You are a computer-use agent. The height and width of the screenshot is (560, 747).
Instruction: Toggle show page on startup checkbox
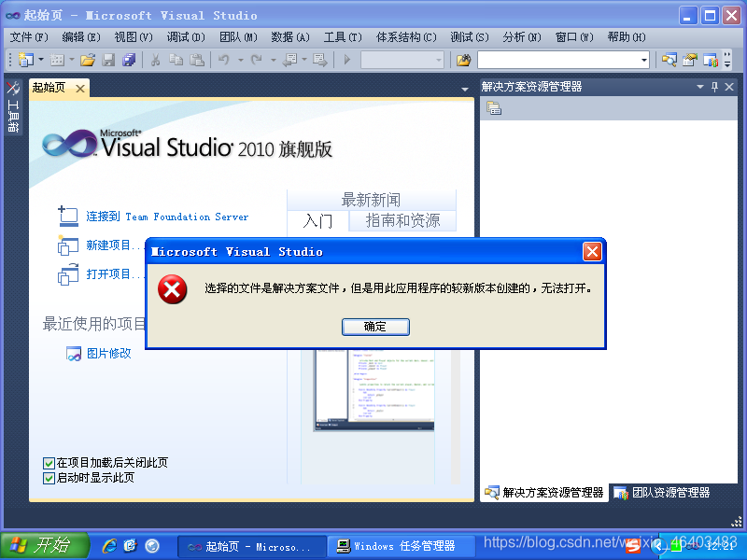tap(49, 478)
